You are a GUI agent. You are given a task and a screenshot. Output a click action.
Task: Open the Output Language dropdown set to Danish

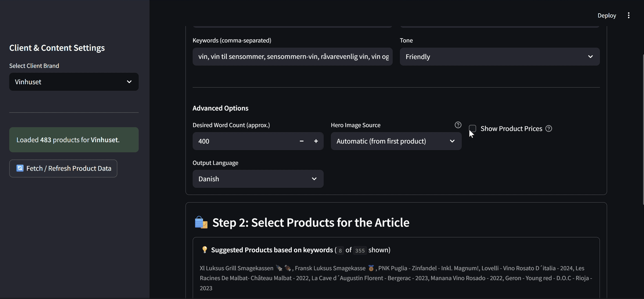[x=258, y=179]
